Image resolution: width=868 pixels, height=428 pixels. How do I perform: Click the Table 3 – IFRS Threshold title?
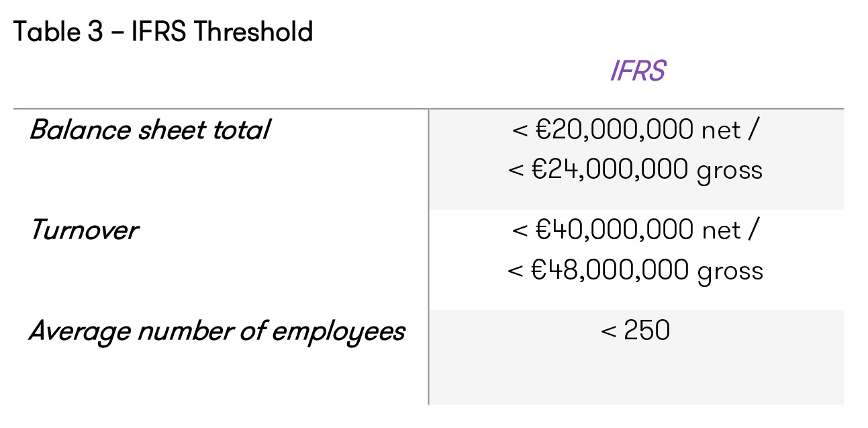click(163, 32)
